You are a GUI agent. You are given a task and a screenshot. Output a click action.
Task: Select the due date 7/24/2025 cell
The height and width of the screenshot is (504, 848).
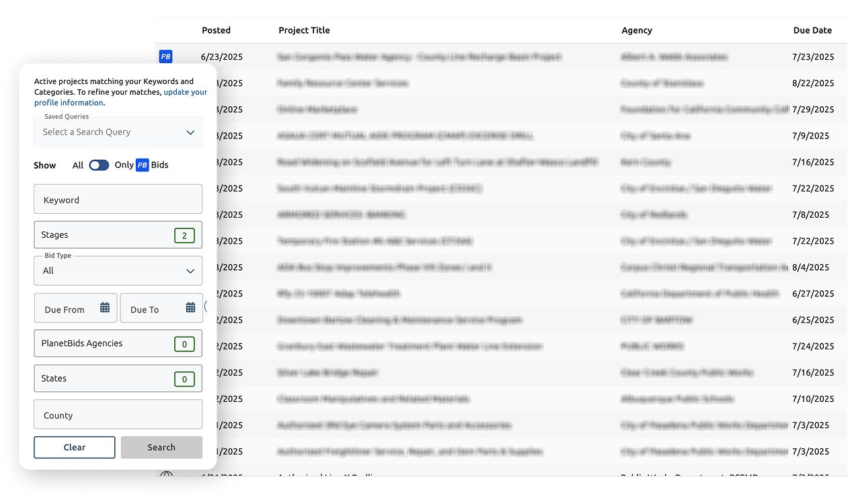(x=813, y=346)
